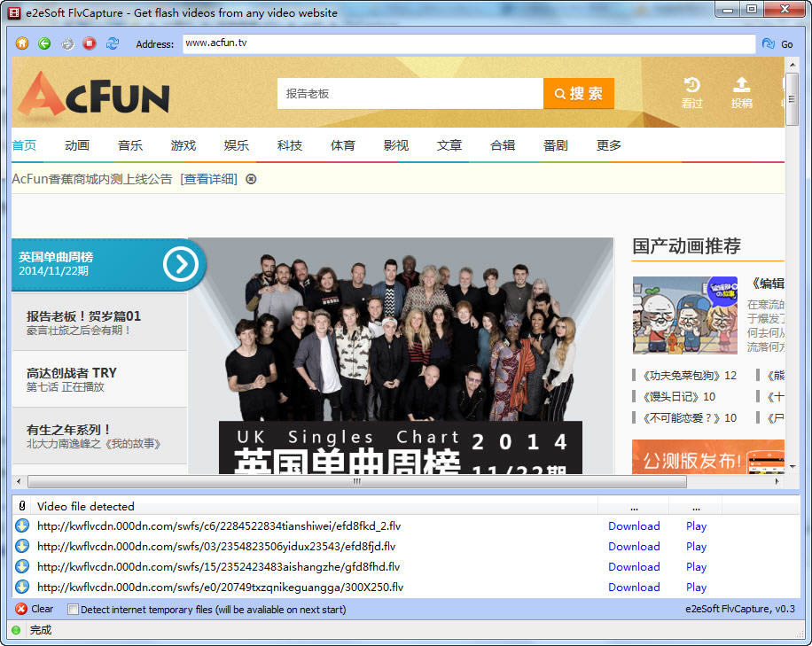Click the cartoon thumbnail under 国产动画推荐
812x646 pixels.
(x=684, y=315)
